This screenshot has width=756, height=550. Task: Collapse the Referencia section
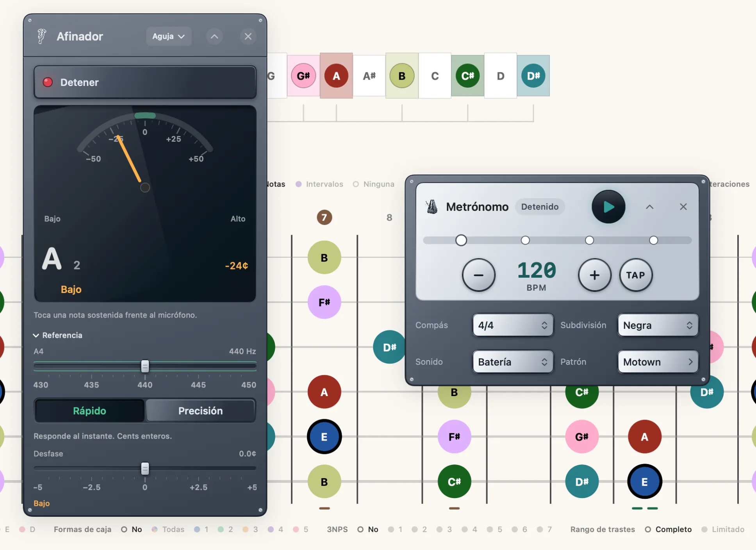point(58,335)
